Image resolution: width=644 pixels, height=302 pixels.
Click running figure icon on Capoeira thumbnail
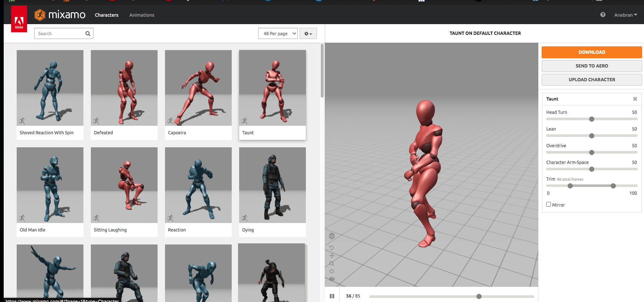[170, 121]
